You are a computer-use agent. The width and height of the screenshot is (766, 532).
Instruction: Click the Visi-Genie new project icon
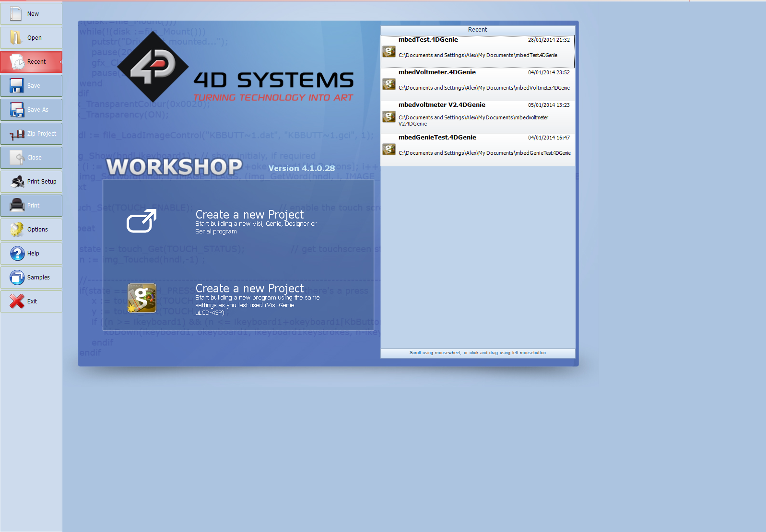(141, 298)
